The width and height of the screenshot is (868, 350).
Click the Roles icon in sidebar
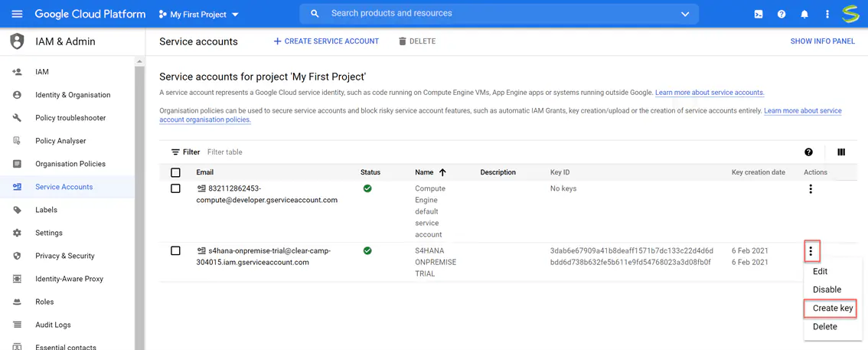pos(17,302)
